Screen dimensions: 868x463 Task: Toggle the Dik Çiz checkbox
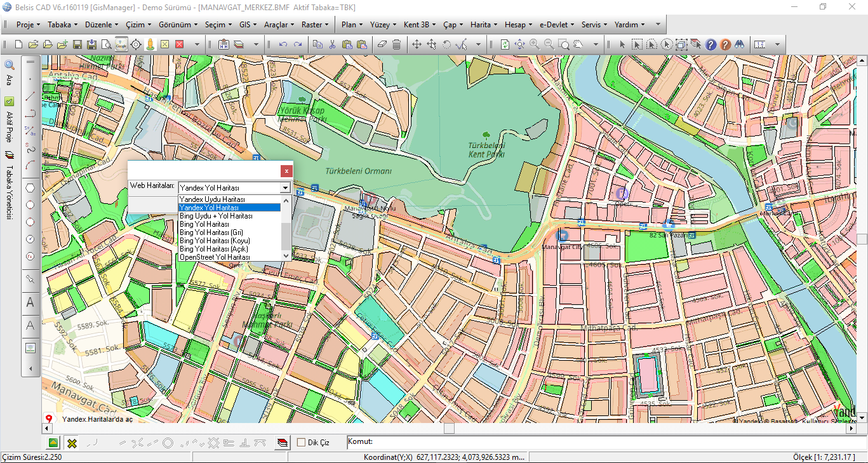coord(302,443)
